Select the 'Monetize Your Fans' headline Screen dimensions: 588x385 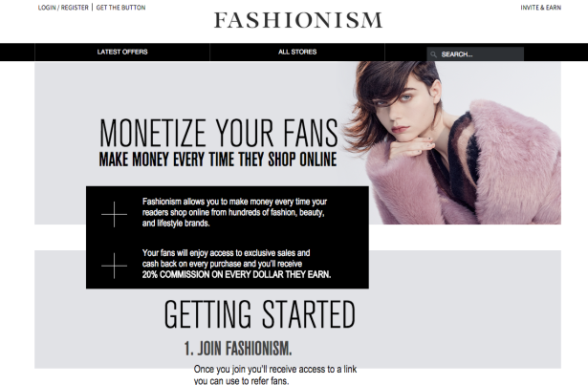tap(219, 133)
